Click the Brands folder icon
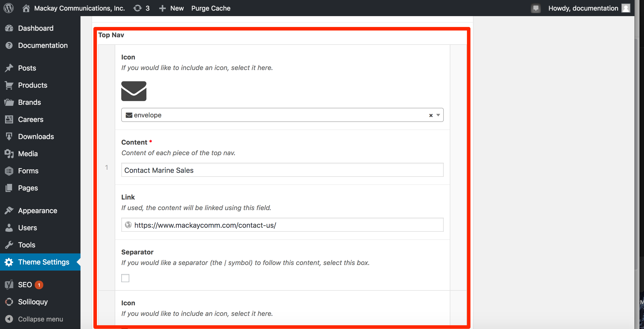Image resolution: width=644 pixels, height=329 pixels. pos(9,102)
